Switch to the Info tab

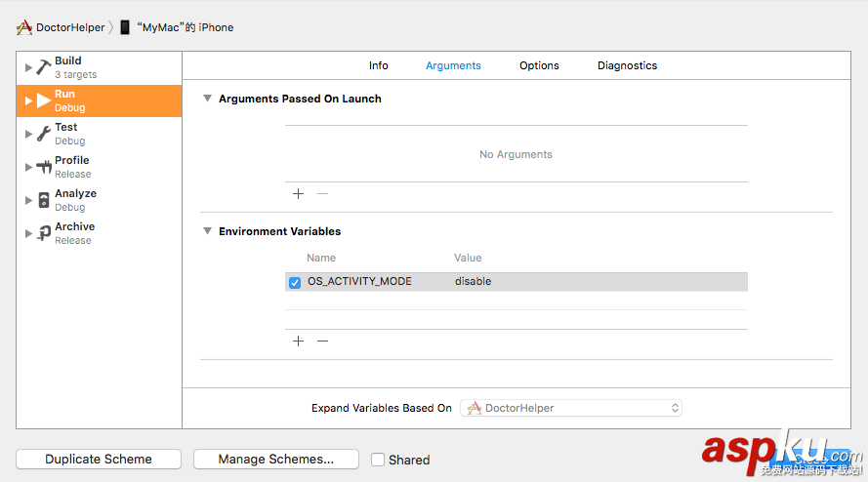379,65
